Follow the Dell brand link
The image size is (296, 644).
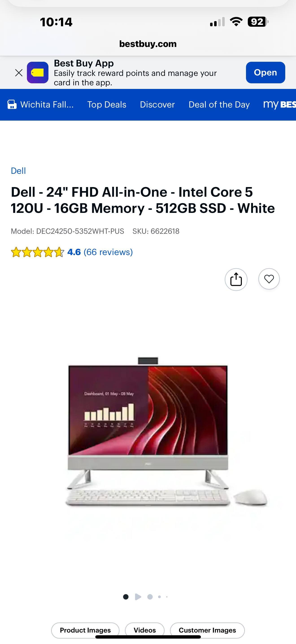point(18,171)
